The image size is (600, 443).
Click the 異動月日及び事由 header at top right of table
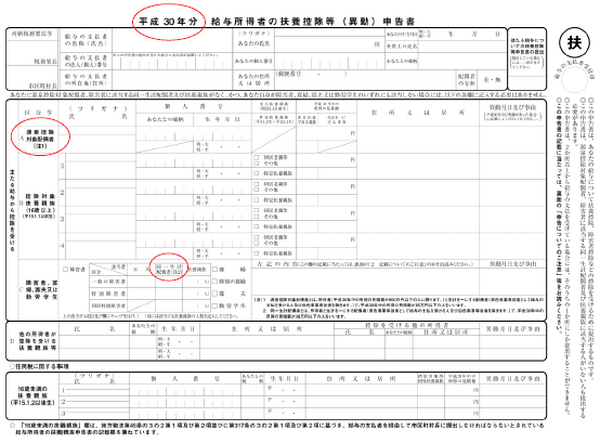click(x=512, y=113)
